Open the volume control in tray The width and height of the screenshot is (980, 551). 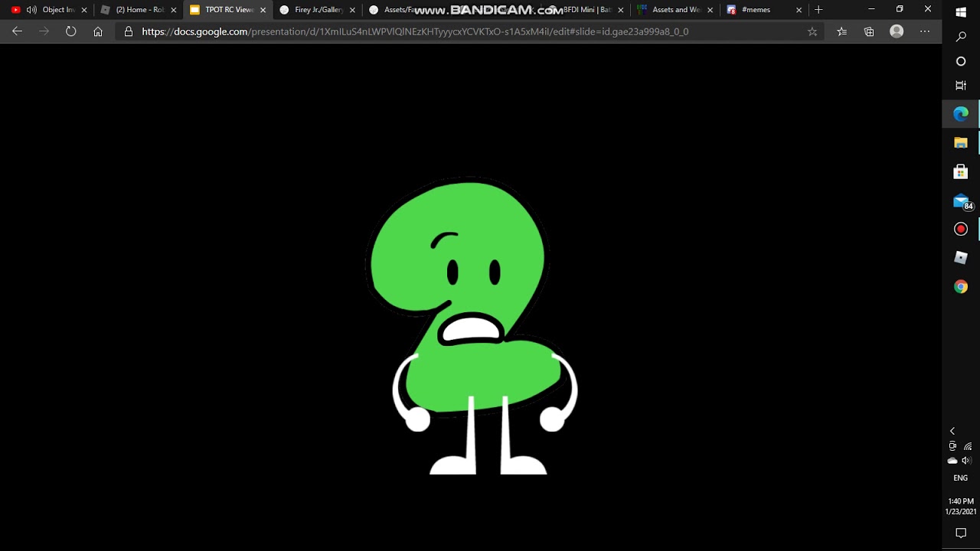point(966,461)
